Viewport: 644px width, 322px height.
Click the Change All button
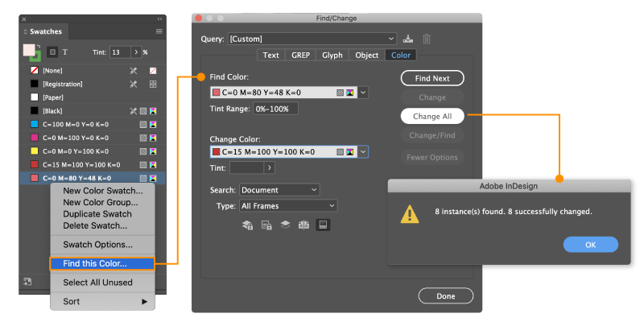pyautogui.click(x=432, y=117)
